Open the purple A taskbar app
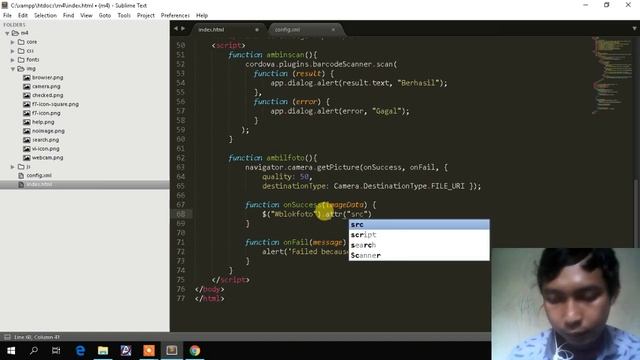Screen dimensions: 640x360 126,351
